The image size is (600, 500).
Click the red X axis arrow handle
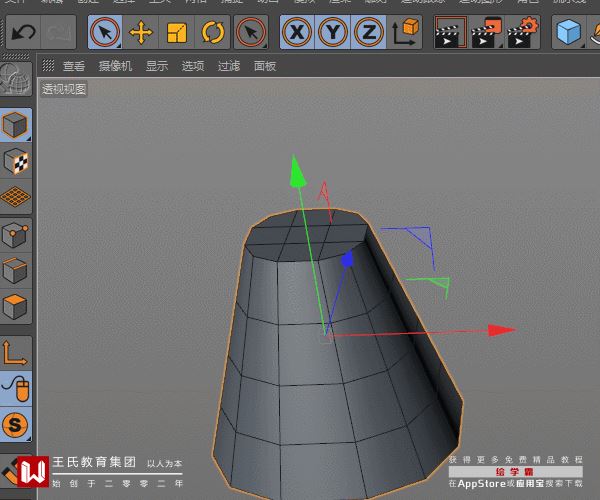coord(502,330)
